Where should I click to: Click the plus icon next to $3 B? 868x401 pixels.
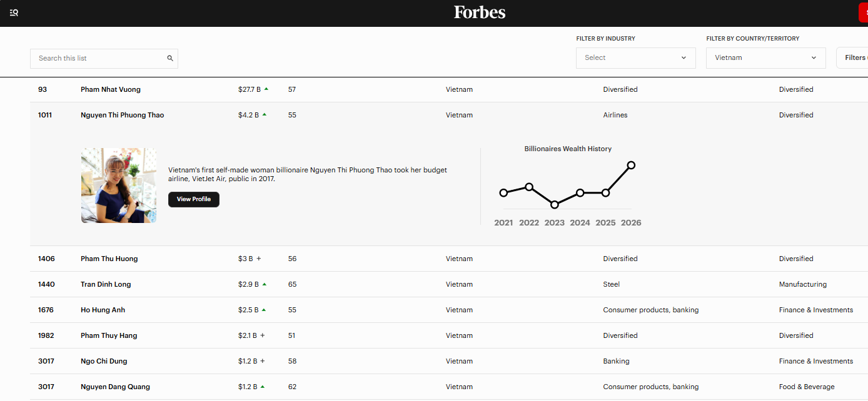(259, 259)
